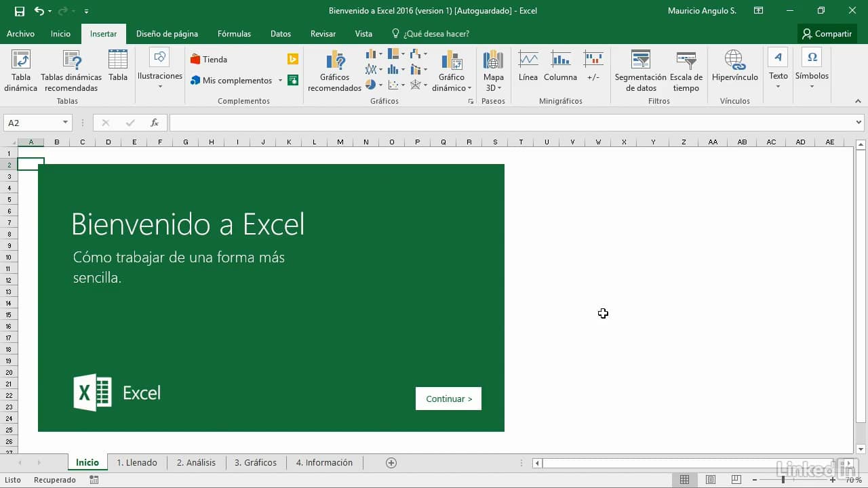868x488 pixels.
Task: Customize the quick access toolbar dropdown
Action: point(86,12)
